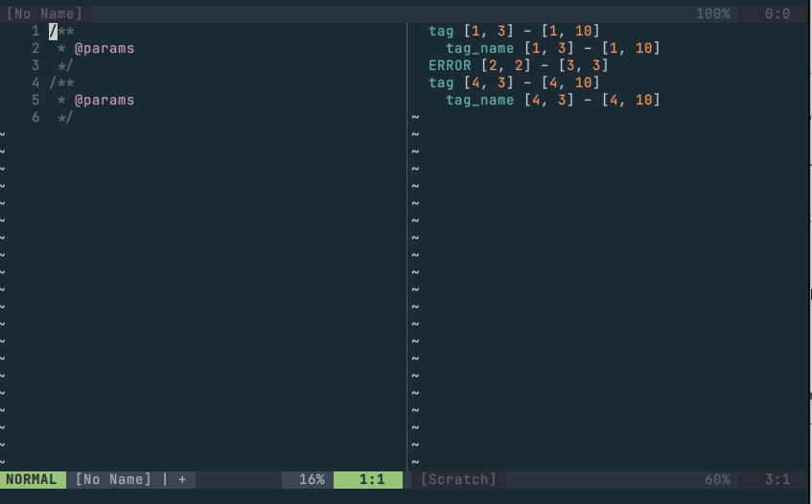This screenshot has height=504, width=812.
Task: Click the '*/' comment end on line 3
Action: coord(65,66)
